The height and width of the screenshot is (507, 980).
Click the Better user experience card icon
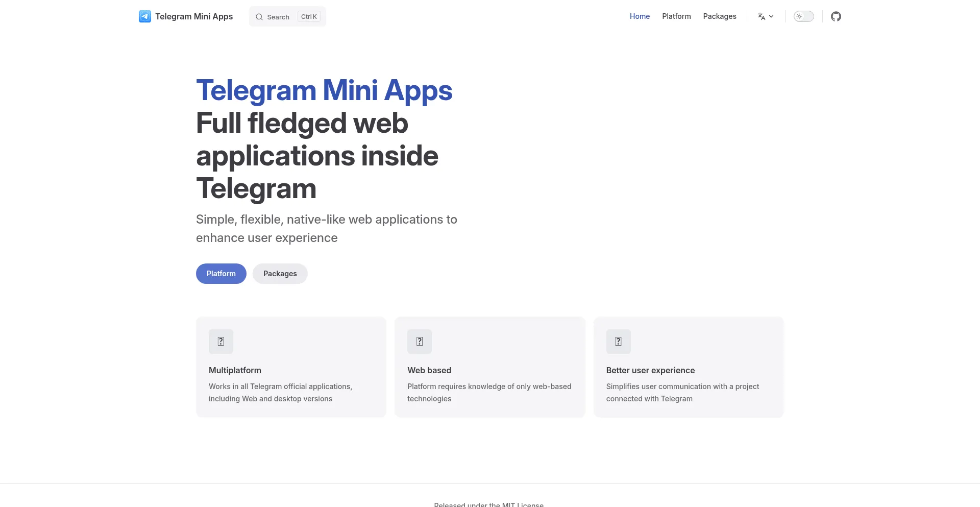coord(618,342)
